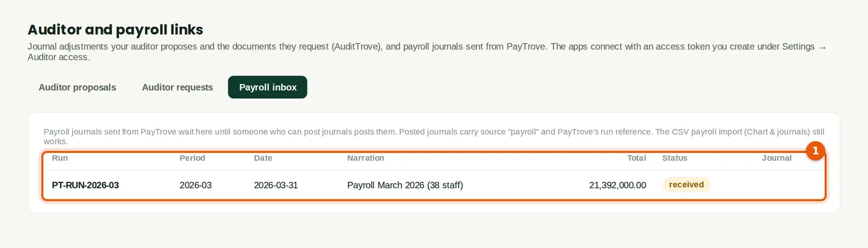Viewport: 868px width, 248px height.
Task: Click the Period column header
Action: point(192,158)
